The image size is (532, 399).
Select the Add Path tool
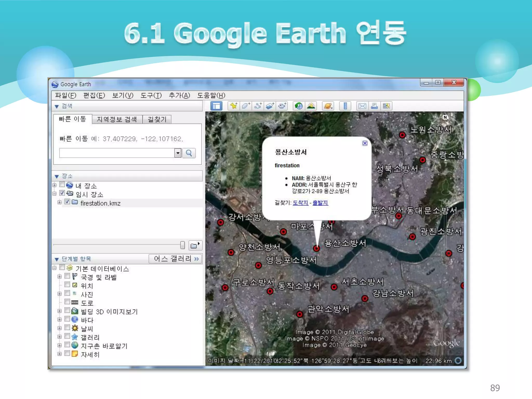click(258, 106)
